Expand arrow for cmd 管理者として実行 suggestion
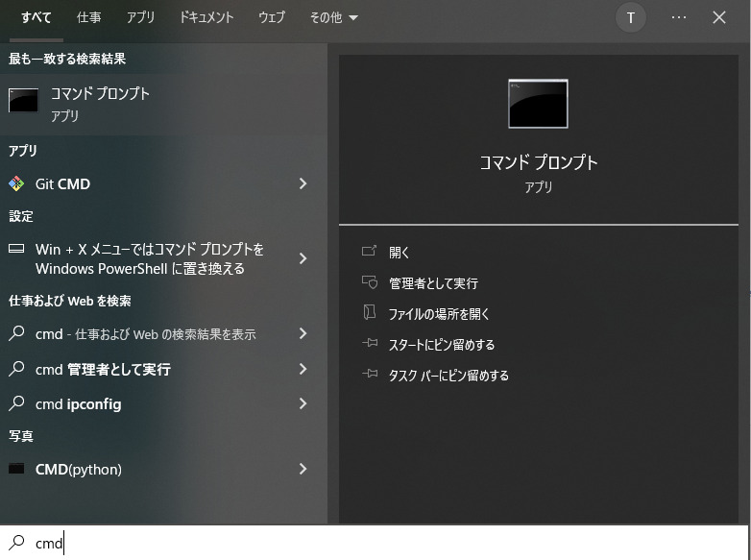This screenshot has height=560, width=751. tap(303, 369)
